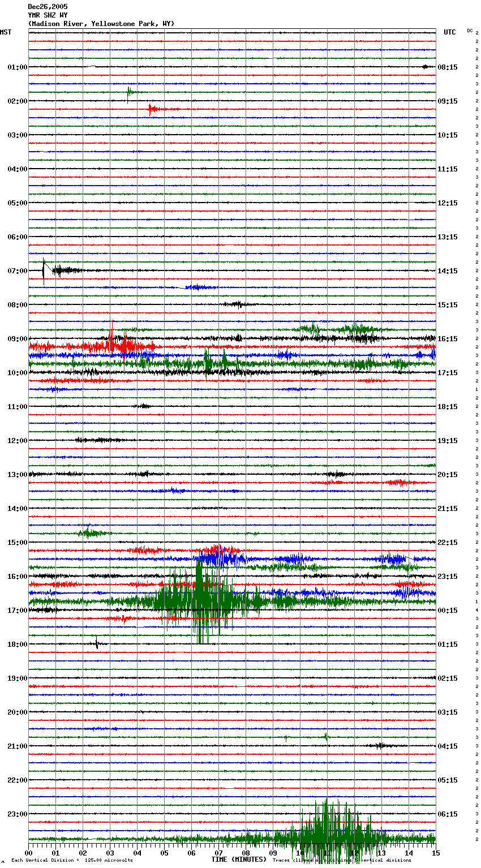Viewport: 481px width, 868px height.
Task: Select the 11:00 MST time label
Action: click(18, 407)
